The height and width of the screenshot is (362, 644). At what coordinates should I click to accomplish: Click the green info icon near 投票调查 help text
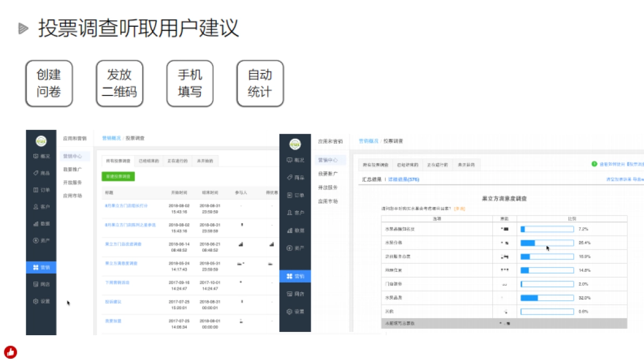click(x=594, y=164)
